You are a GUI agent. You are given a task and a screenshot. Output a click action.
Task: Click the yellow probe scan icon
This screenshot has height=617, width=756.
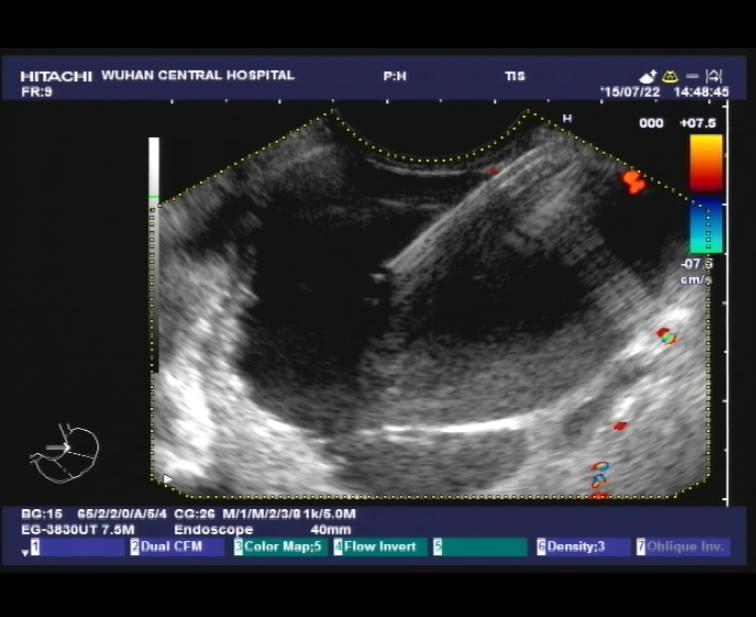tap(670, 76)
